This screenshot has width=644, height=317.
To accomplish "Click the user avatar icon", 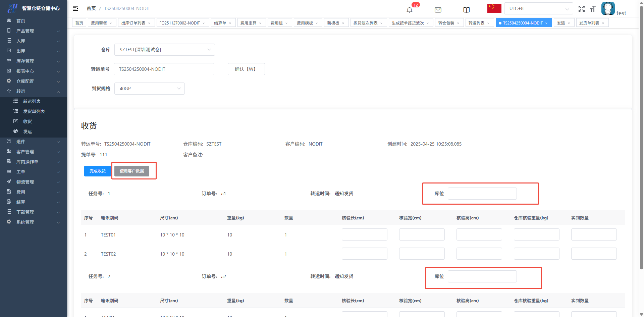I will (x=608, y=8).
